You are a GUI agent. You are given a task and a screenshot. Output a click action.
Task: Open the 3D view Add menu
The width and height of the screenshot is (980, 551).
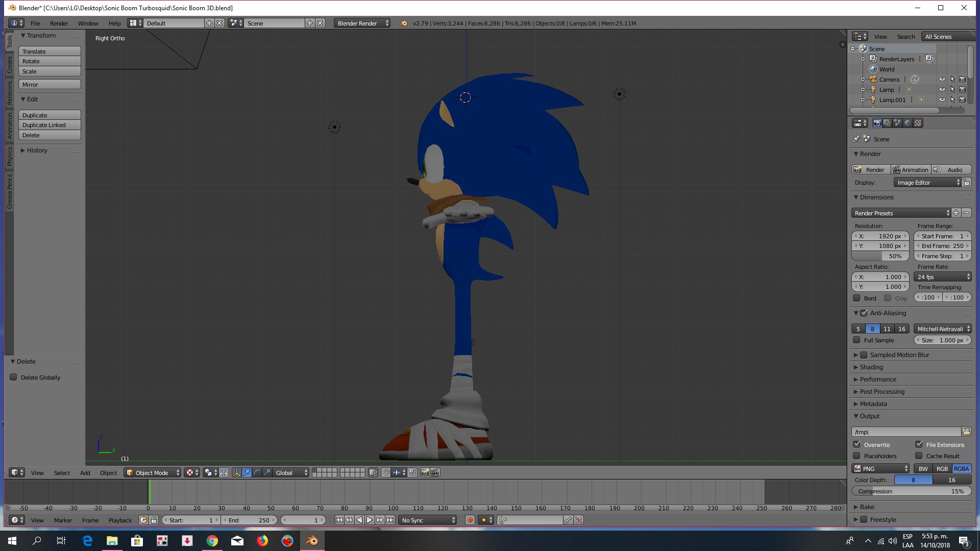pos(85,472)
